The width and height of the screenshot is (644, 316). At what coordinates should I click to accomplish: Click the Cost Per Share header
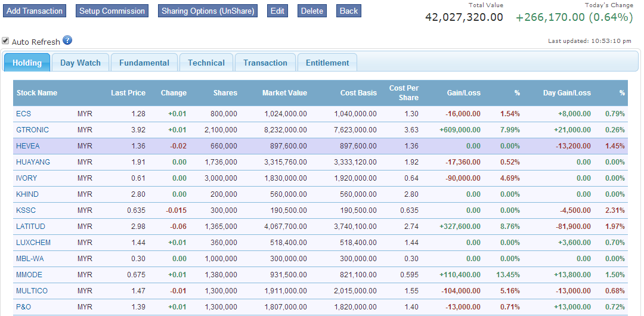click(404, 93)
